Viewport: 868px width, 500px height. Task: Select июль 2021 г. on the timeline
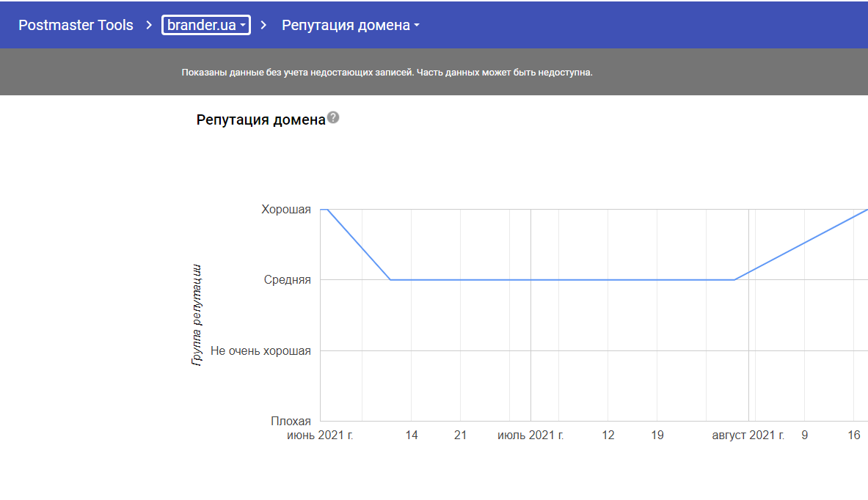point(530,435)
